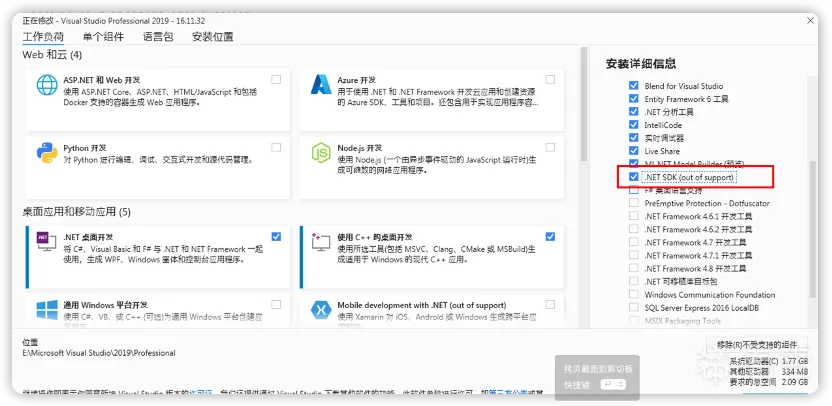Check .NET Framework 4.7 开发工具 component
This screenshot has width=832, height=406.
click(x=634, y=242)
